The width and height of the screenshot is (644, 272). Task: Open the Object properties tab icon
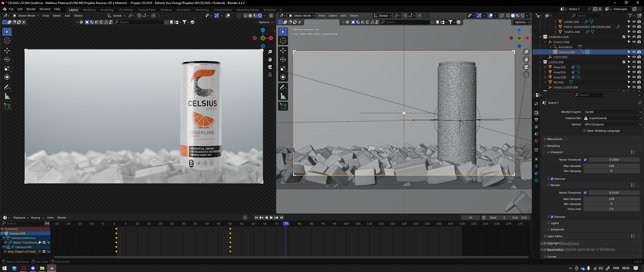coord(536,159)
